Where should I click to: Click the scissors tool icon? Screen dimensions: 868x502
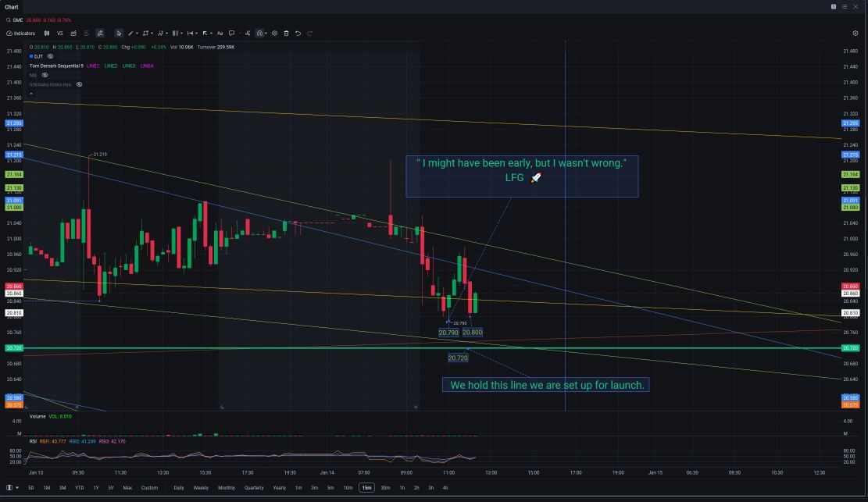coord(248,34)
